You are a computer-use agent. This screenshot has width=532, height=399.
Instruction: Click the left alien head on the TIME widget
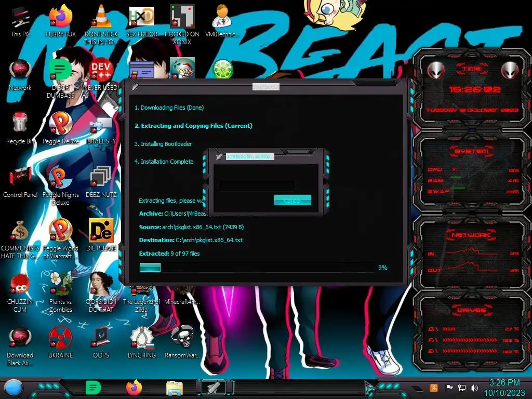coord(436,70)
